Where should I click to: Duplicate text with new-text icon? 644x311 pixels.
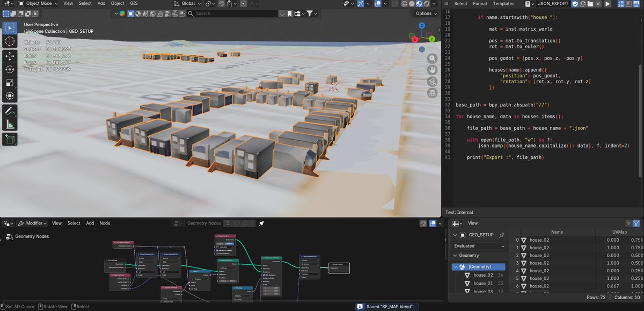pos(582,4)
